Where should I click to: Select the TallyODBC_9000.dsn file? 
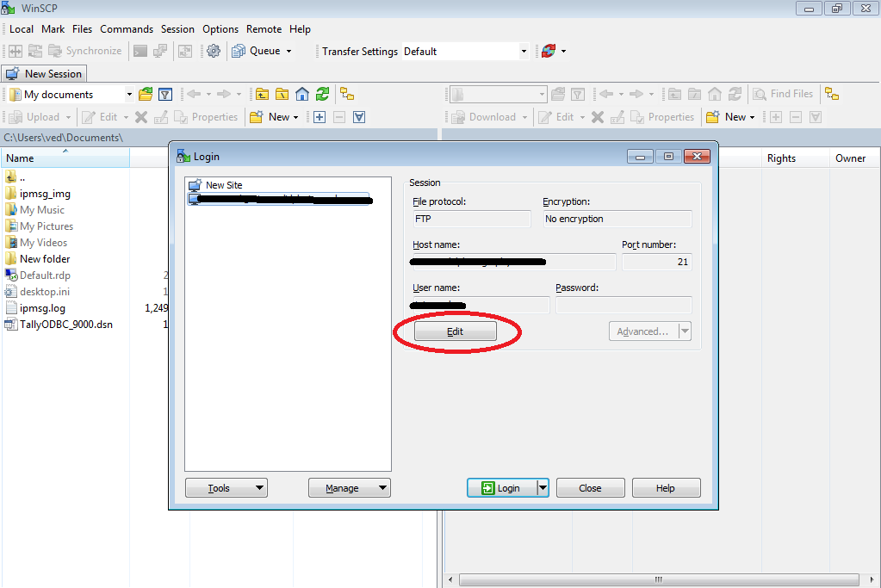tap(59, 325)
